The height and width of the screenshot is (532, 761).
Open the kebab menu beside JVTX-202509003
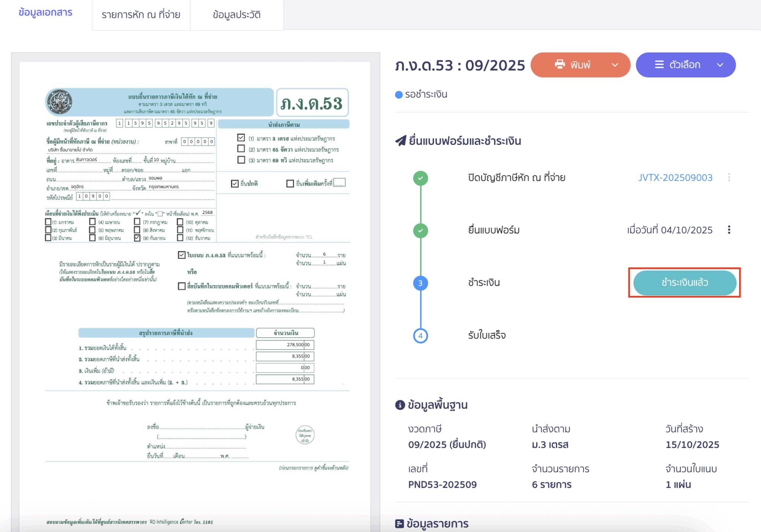[x=729, y=177]
